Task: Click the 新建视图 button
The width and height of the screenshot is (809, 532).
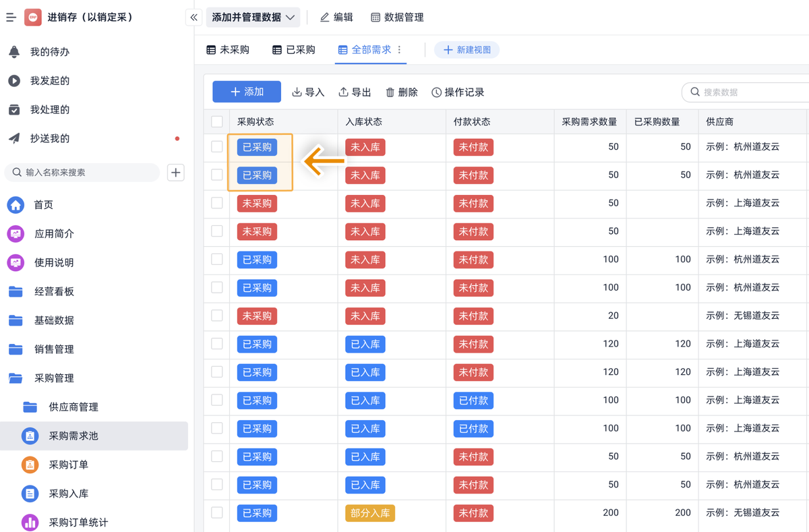Action: [x=467, y=50]
